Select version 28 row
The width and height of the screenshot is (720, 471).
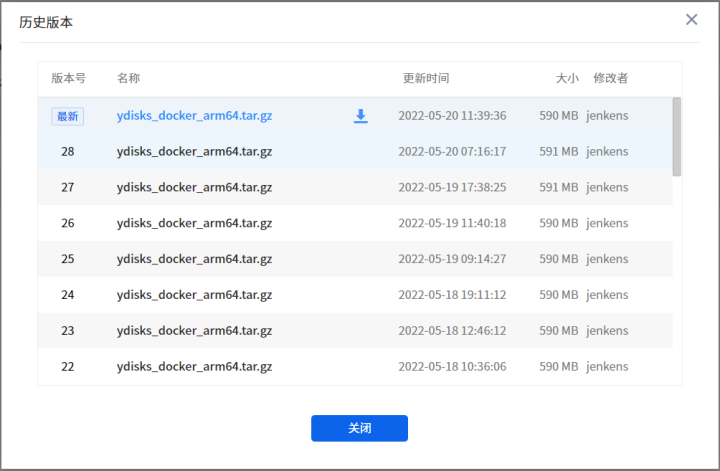(x=68, y=152)
